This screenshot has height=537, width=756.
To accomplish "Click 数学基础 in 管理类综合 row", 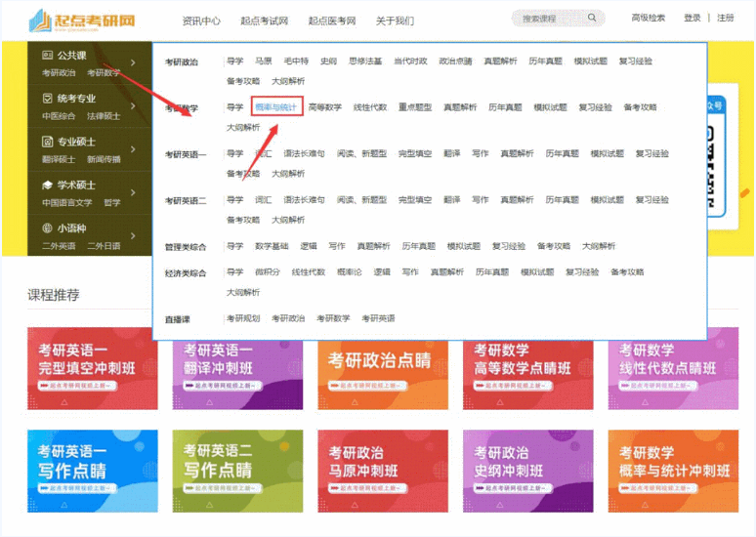I will point(272,246).
